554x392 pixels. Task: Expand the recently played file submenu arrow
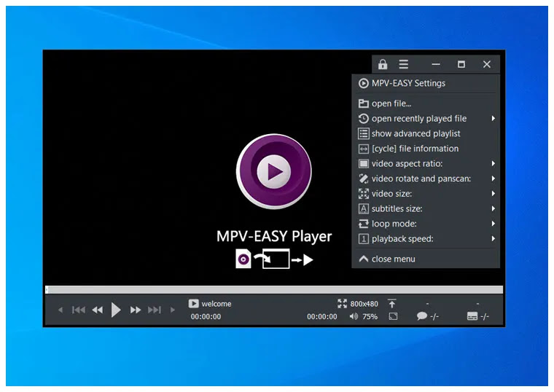pyautogui.click(x=493, y=119)
